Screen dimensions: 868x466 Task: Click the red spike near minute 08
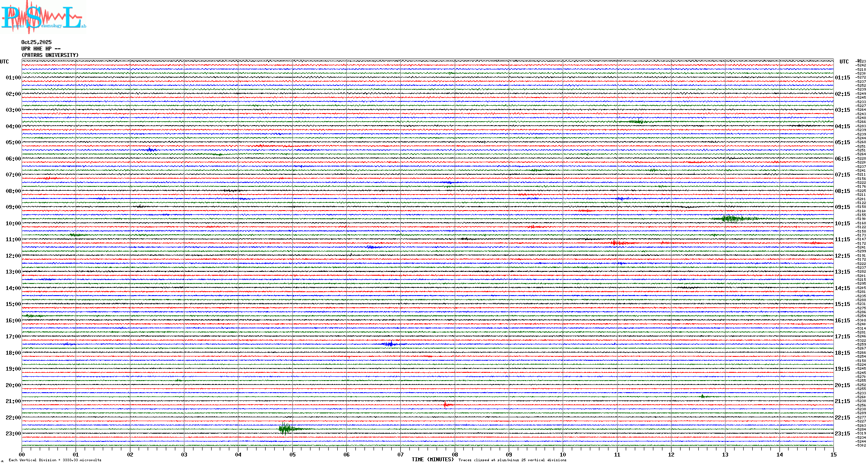pyautogui.click(x=446, y=405)
